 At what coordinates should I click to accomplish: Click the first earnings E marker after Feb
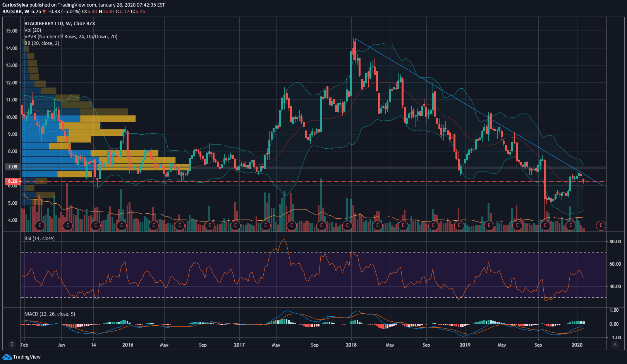(x=40, y=225)
